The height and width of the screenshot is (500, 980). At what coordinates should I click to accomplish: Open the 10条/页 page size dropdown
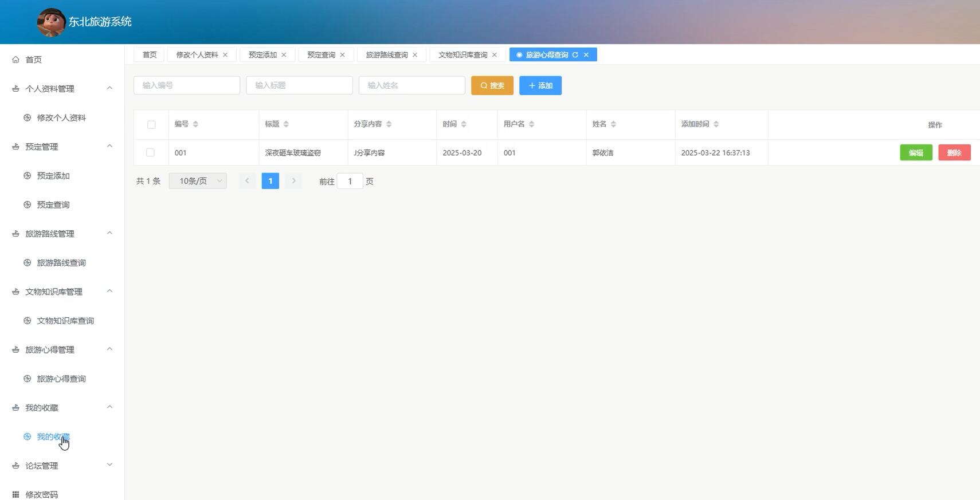point(198,181)
